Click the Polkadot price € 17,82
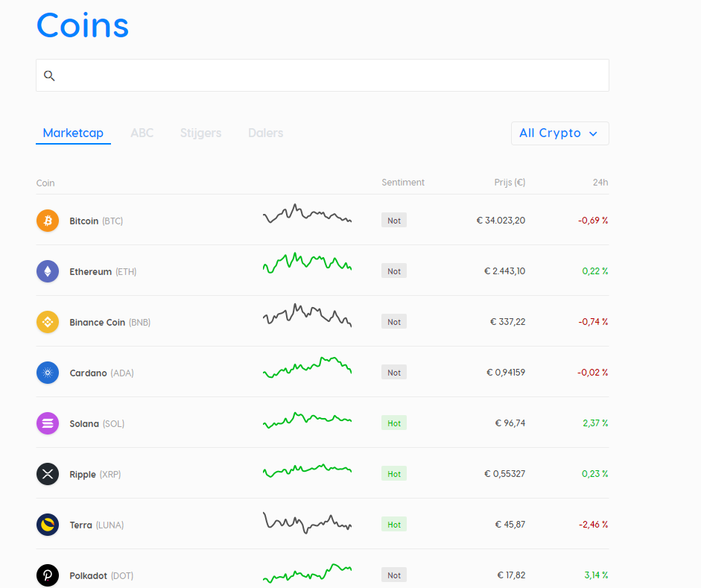 point(512,575)
